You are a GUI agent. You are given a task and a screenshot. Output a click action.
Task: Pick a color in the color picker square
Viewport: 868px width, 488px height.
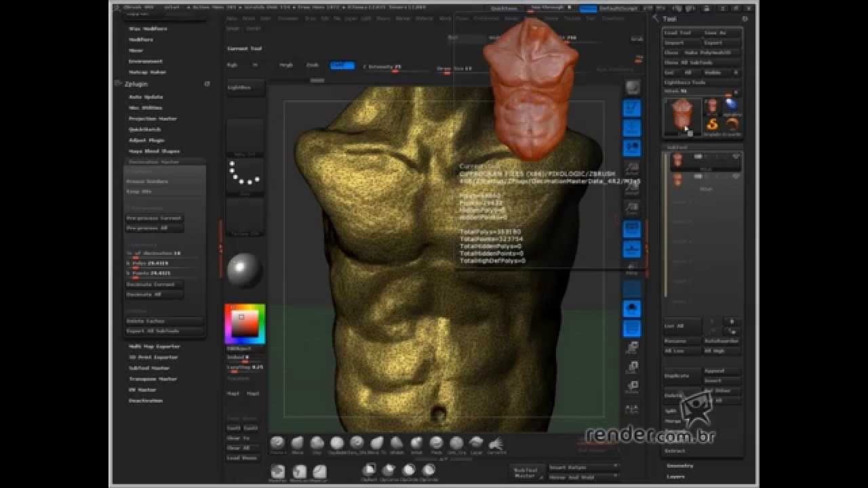pos(245,325)
